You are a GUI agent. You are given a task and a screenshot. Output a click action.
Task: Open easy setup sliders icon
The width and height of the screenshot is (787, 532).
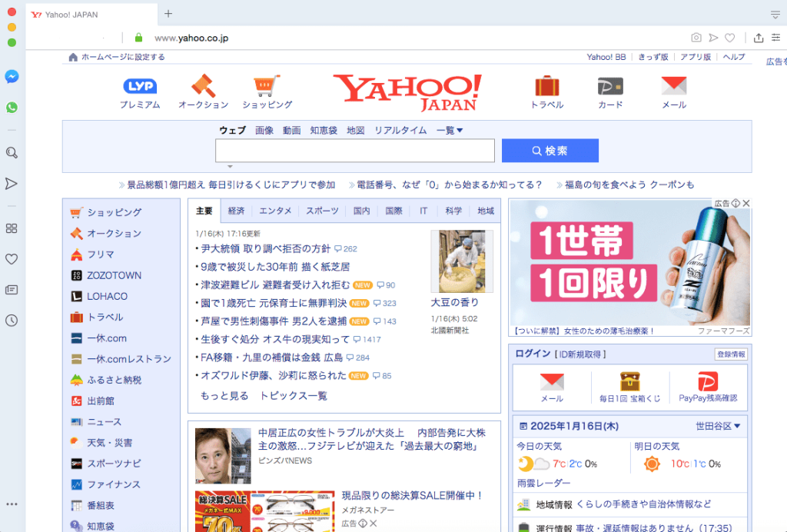[x=776, y=38]
